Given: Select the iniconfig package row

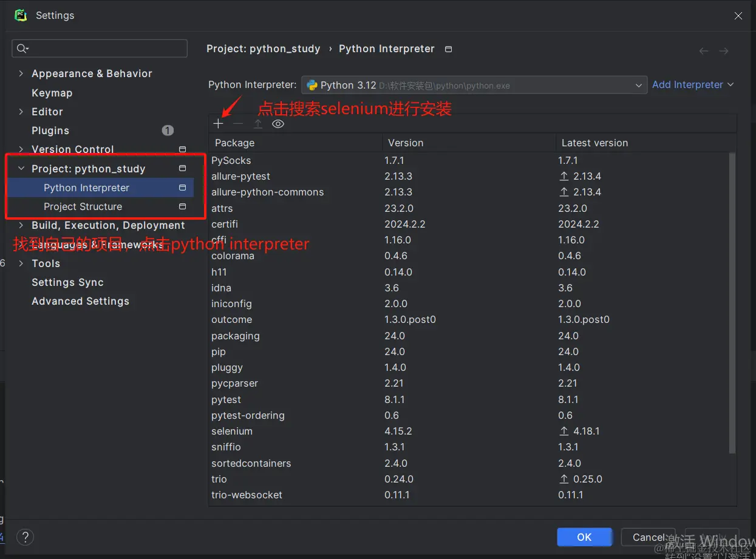Looking at the screenshot, I should (x=468, y=303).
